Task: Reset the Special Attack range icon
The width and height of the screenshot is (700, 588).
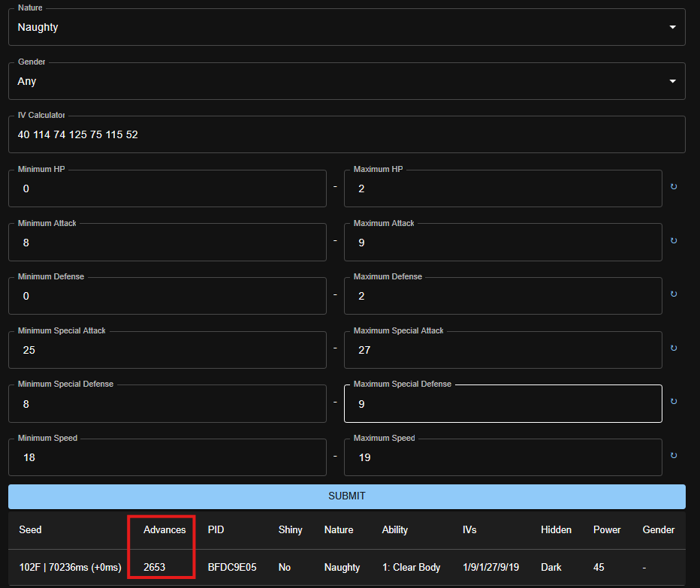Action: click(673, 348)
